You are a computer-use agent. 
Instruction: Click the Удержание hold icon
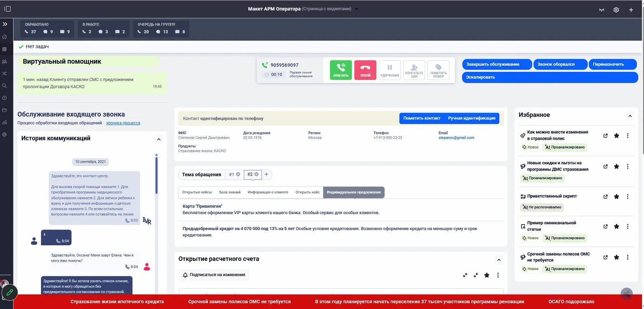pyautogui.click(x=389, y=70)
